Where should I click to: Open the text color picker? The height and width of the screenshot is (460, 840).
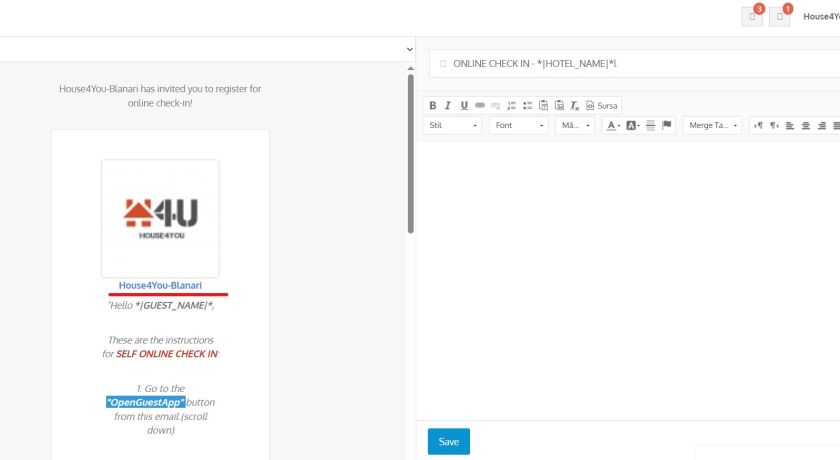pyautogui.click(x=613, y=125)
